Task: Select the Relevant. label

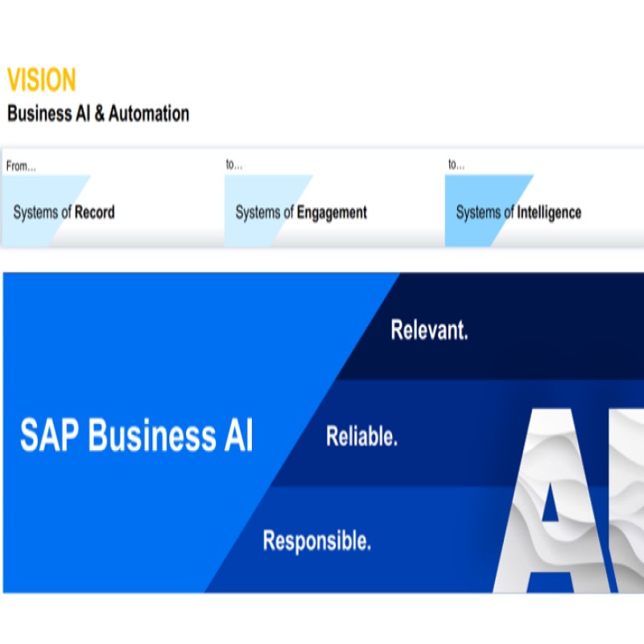Action: click(x=429, y=330)
